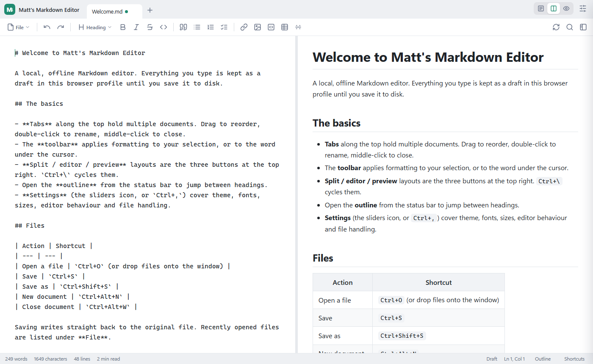Viewport: 593px width, 364px height.
Task: Insert a hyperlink
Action: pos(244,27)
